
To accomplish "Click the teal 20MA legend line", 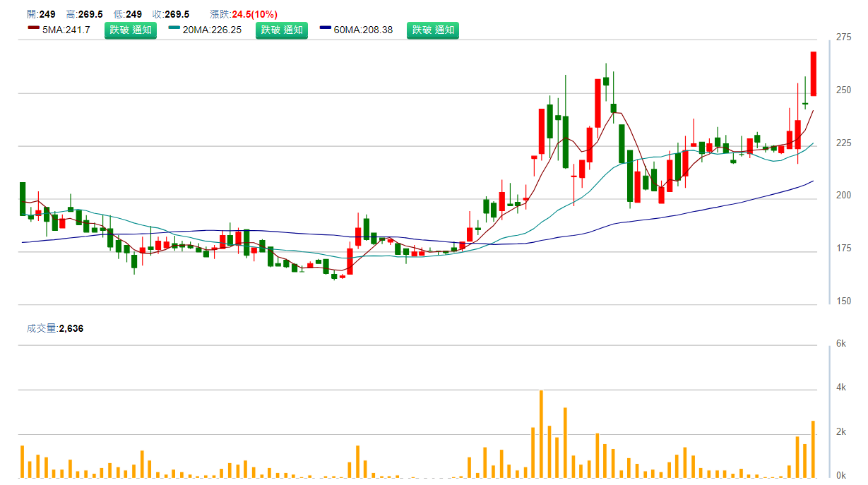I will (x=175, y=28).
